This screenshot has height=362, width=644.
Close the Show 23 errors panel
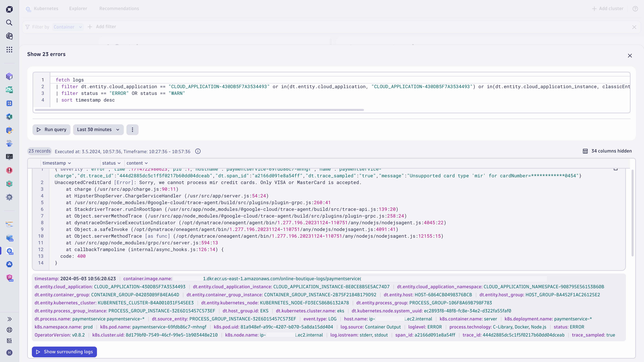click(630, 55)
